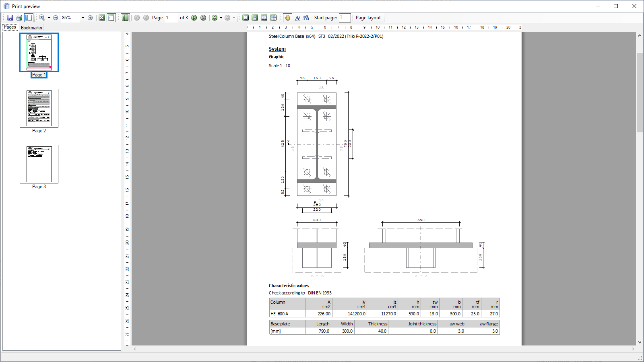Select the text selection tool icon
Image resolution: width=644 pixels, height=362 pixels.
point(297,18)
